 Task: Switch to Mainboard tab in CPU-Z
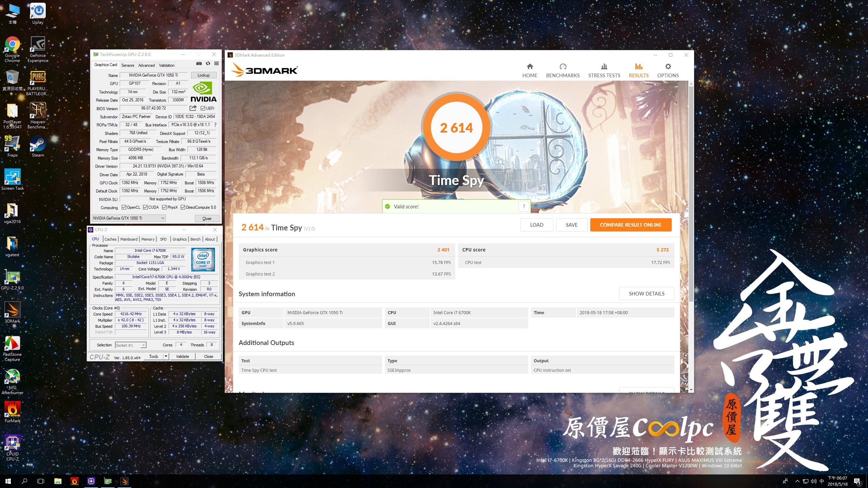click(x=129, y=239)
